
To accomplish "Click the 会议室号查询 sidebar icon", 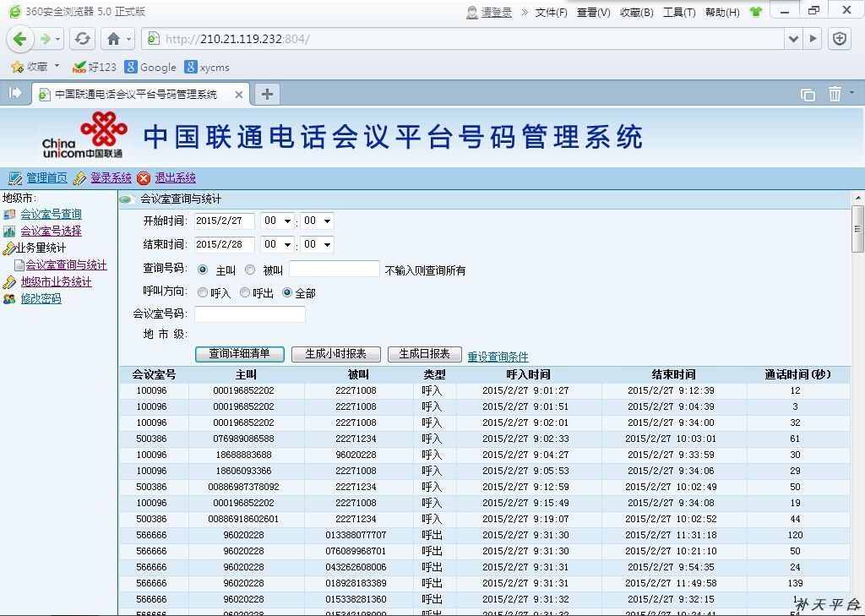I will (9, 214).
